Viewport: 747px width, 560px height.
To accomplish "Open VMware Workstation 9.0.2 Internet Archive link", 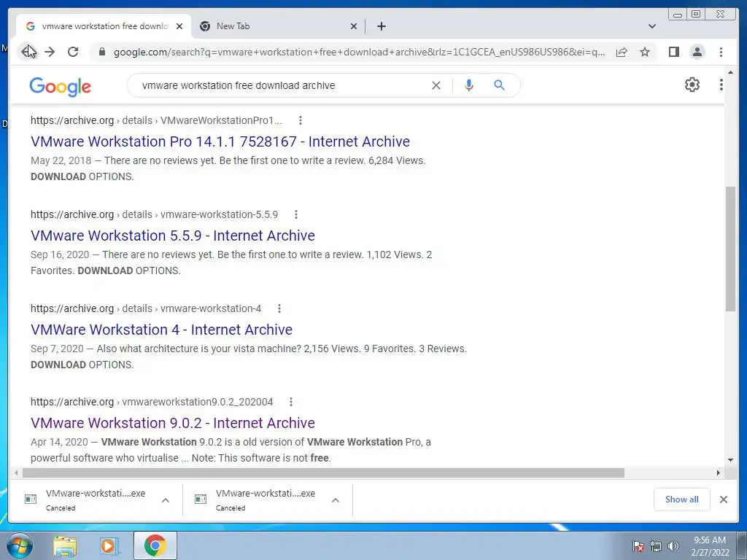I will click(172, 423).
